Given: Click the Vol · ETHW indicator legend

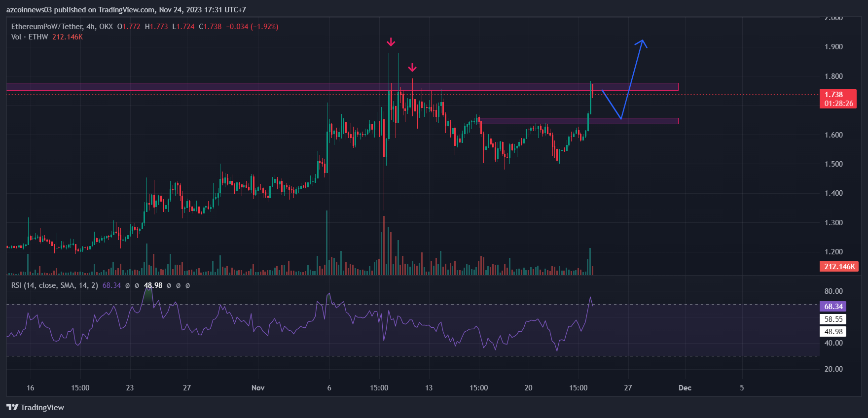Looking at the screenshot, I should [30, 37].
